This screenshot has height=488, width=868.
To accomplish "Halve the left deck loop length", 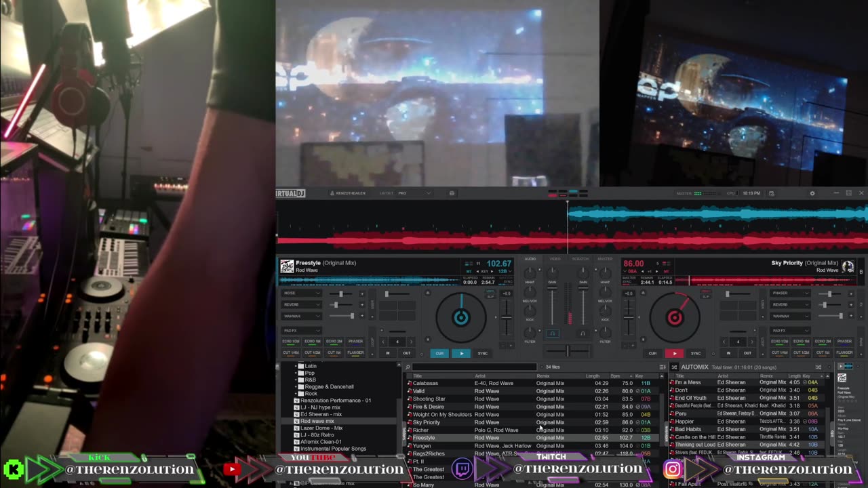I will click(383, 342).
